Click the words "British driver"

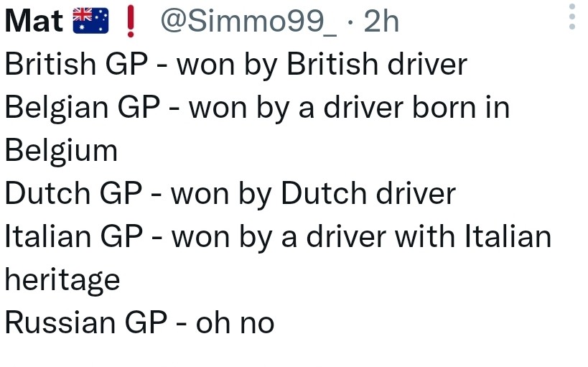[377, 65]
